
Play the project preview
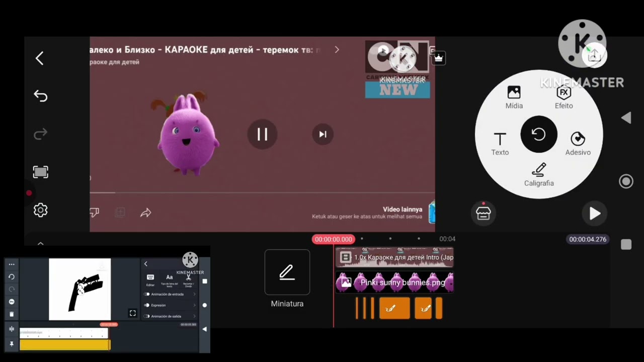(x=595, y=213)
